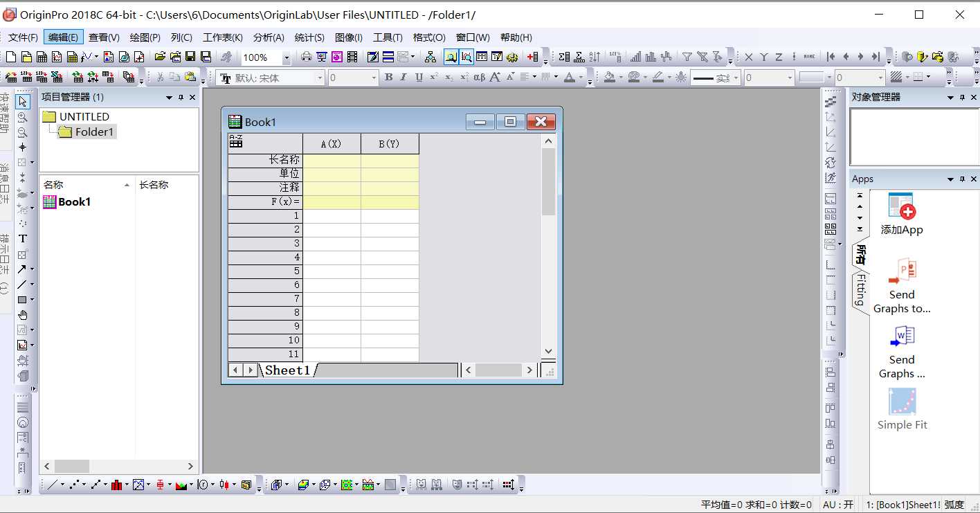Open the 文件(F) menu
This screenshot has width=980, height=513.
pyautogui.click(x=23, y=37)
